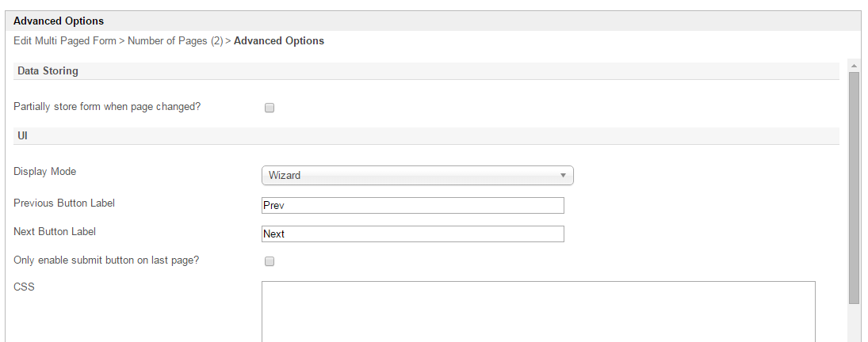Click the UI section header
Screen dimensions: 868x342
23,136
